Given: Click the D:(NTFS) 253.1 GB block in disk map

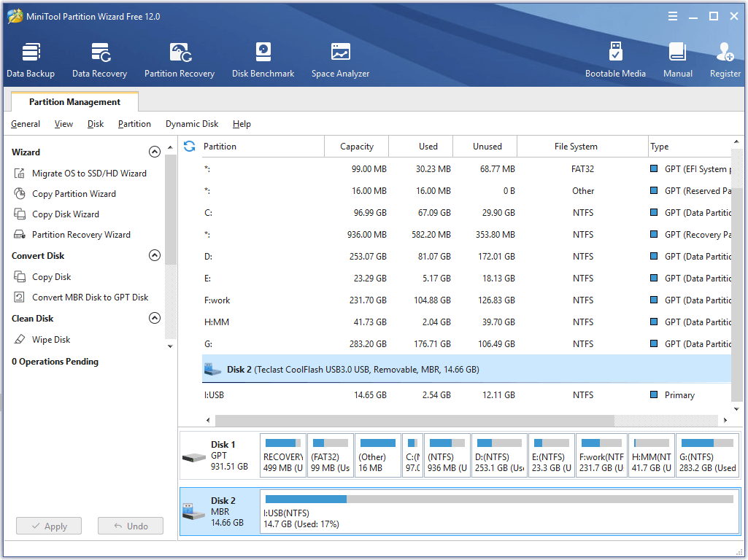Looking at the screenshot, I should pos(499,455).
